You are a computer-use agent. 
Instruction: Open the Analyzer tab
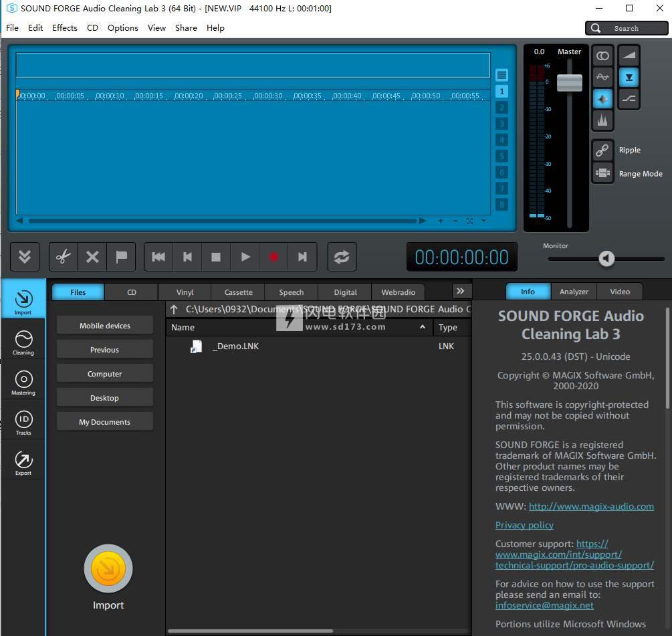click(x=574, y=292)
